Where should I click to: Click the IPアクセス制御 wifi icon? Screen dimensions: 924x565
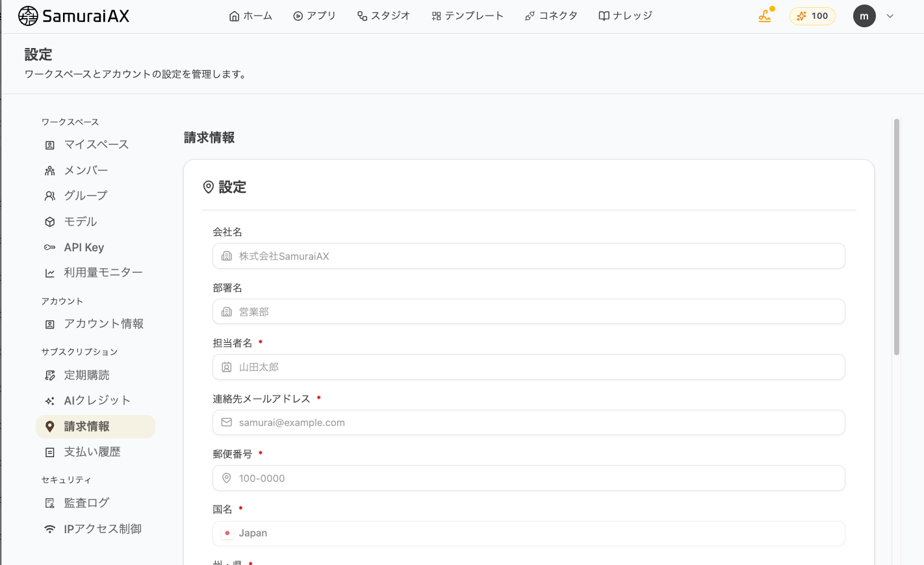coord(50,529)
